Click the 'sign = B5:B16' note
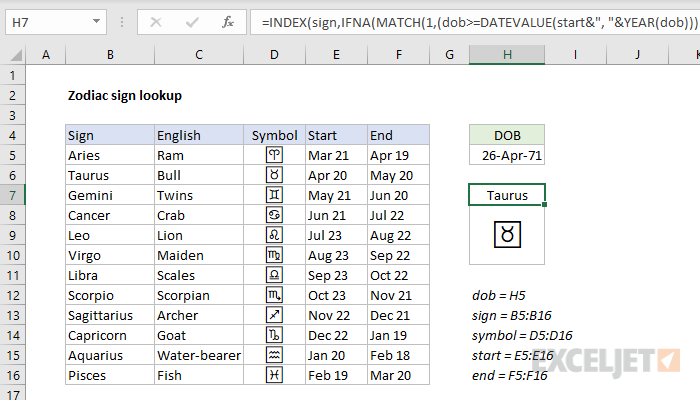Screen dimensions: 700x400 point(512,315)
